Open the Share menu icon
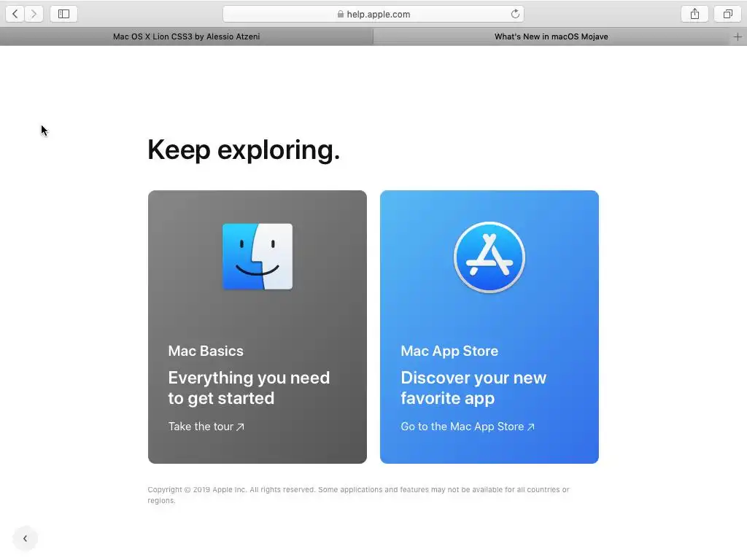747x560 pixels. pyautogui.click(x=694, y=14)
